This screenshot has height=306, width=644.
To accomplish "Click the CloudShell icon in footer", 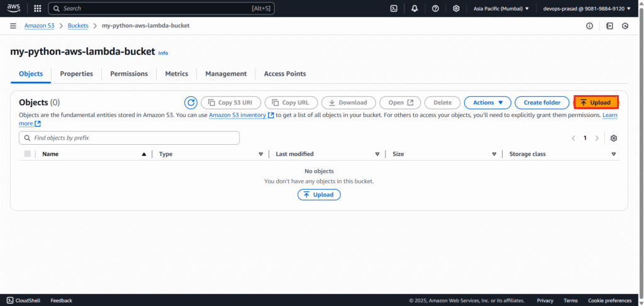I will (10, 301).
